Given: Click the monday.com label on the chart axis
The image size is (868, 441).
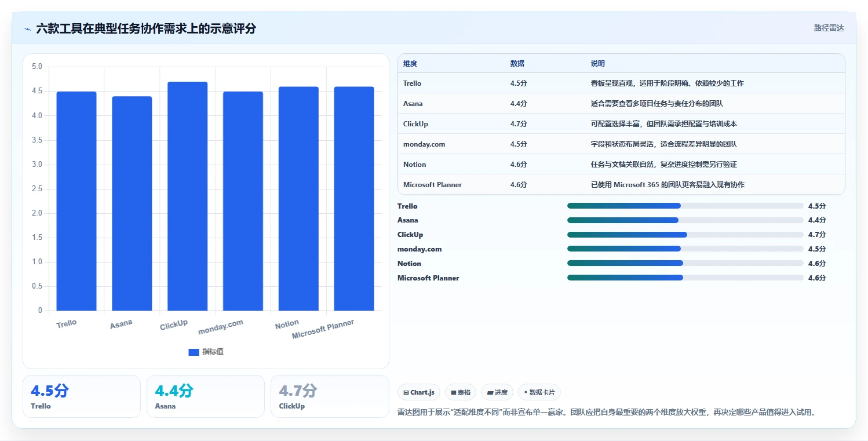Looking at the screenshot, I should [x=221, y=327].
